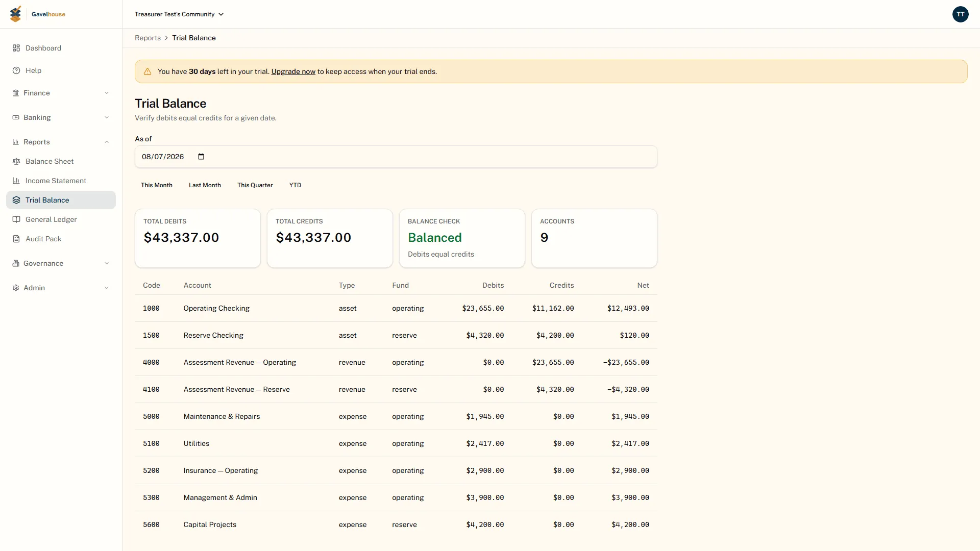
Task: Click the Insurance — Operating account
Action: [x=220, y=470]
